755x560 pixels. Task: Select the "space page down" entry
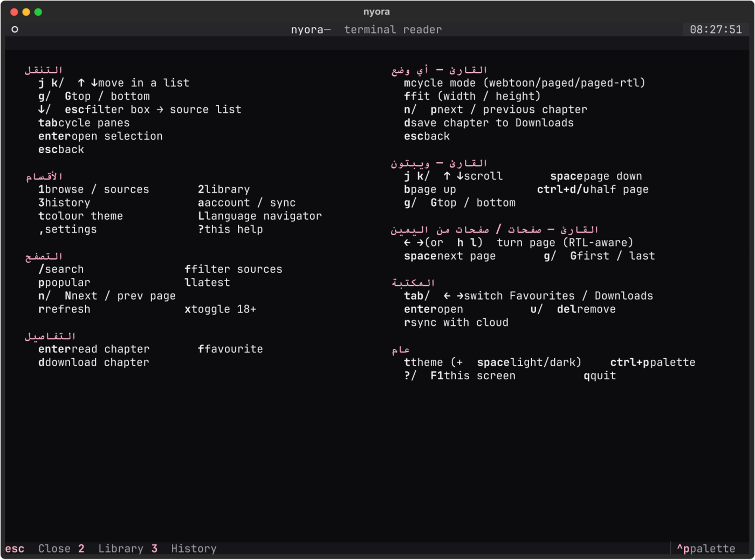point(596,176)
